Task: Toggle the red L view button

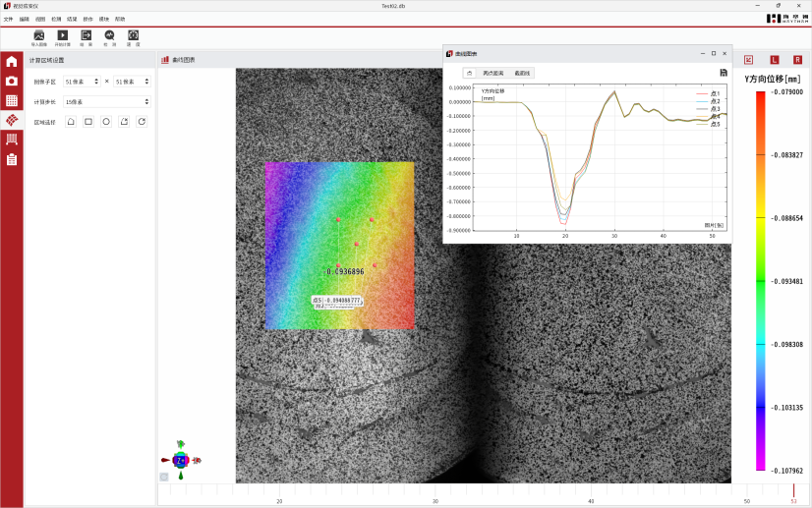Action: [x=774, y=60]
